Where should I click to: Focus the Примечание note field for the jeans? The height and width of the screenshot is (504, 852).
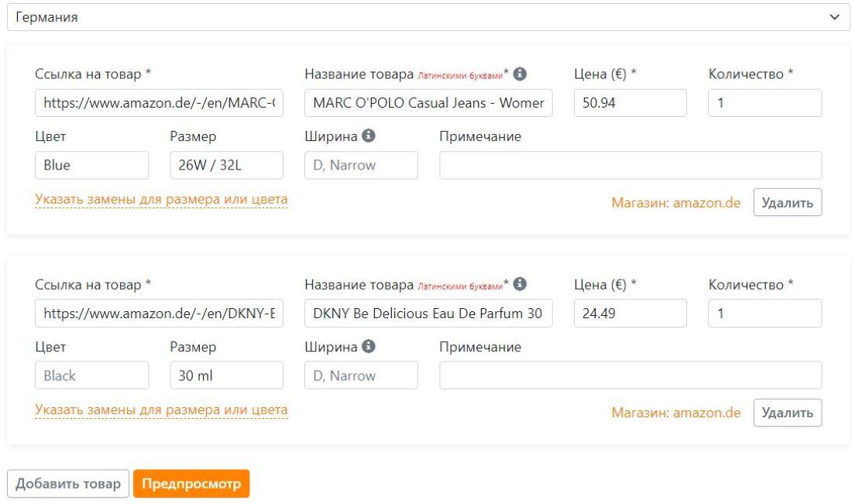(x=630, y=165)
